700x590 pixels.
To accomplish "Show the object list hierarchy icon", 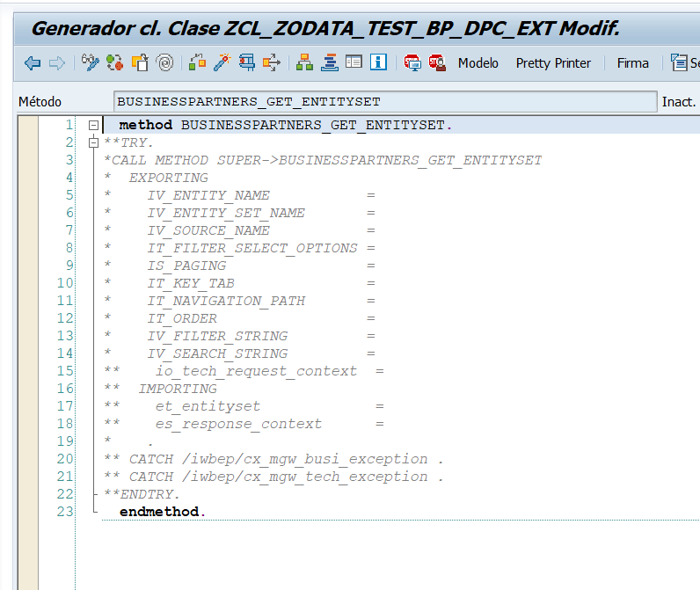I will pyautogui.click(x=304, y=63).
